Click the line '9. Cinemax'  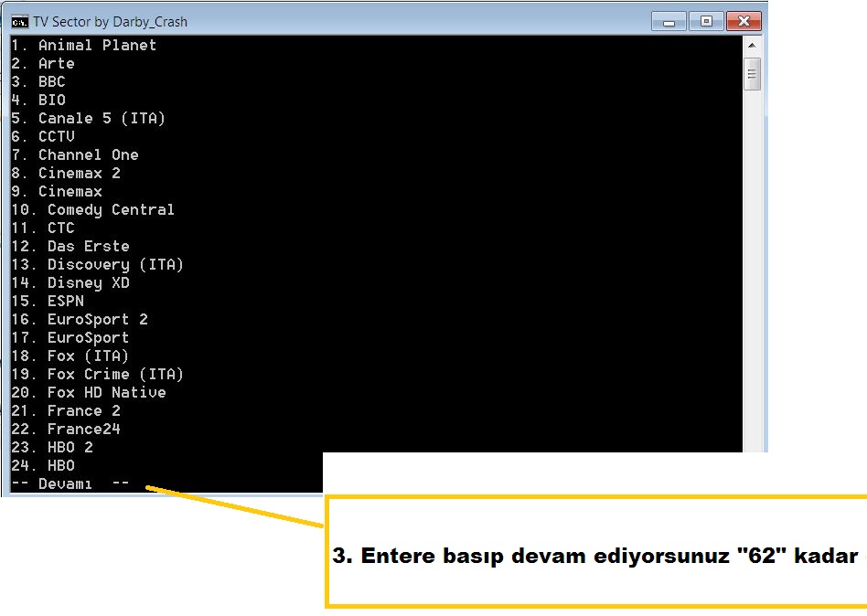(57, 191)
